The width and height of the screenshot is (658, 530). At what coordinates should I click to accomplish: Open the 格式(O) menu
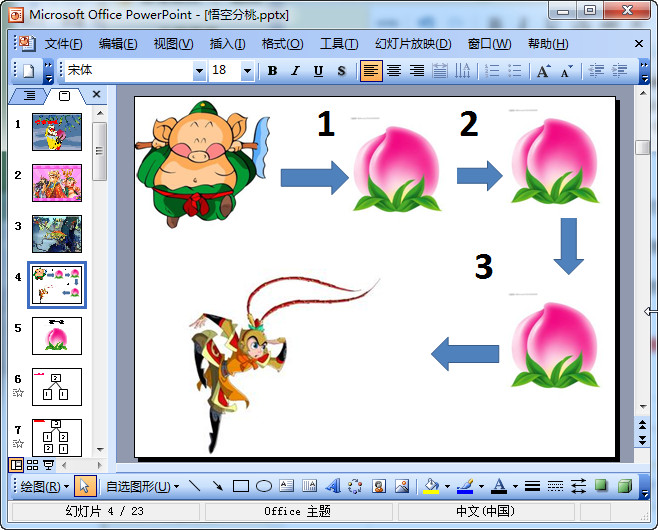282,44
